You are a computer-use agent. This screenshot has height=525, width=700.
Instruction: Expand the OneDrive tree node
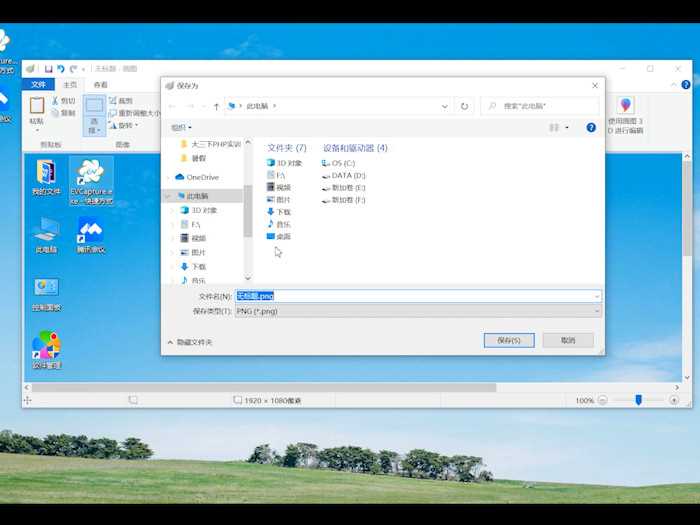(169, 177)
